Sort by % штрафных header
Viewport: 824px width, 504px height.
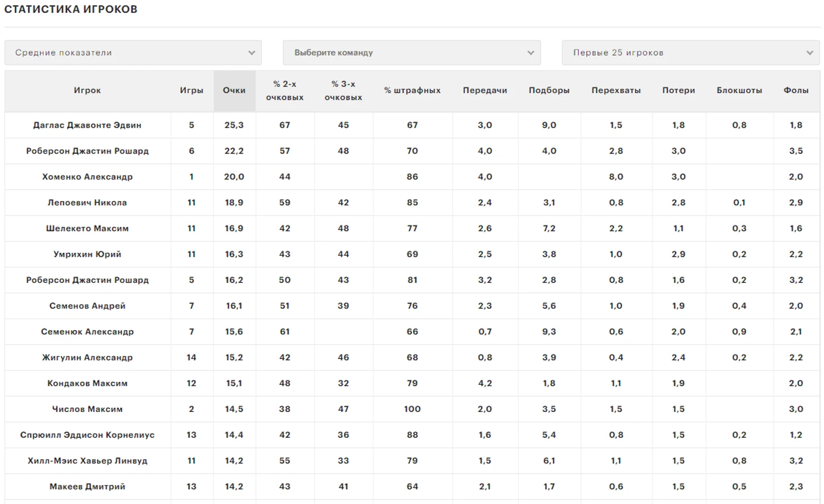coord(413,90)
